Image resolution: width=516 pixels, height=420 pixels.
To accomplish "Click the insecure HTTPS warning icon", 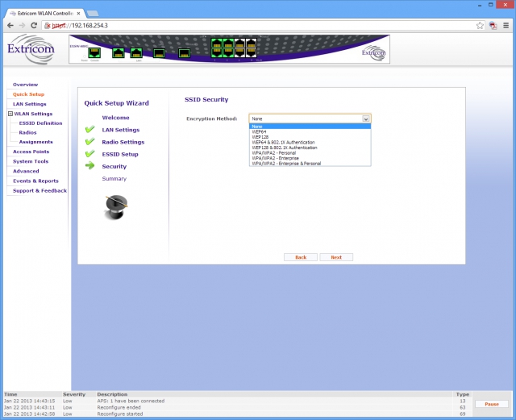I will click(x=48, y=25).
